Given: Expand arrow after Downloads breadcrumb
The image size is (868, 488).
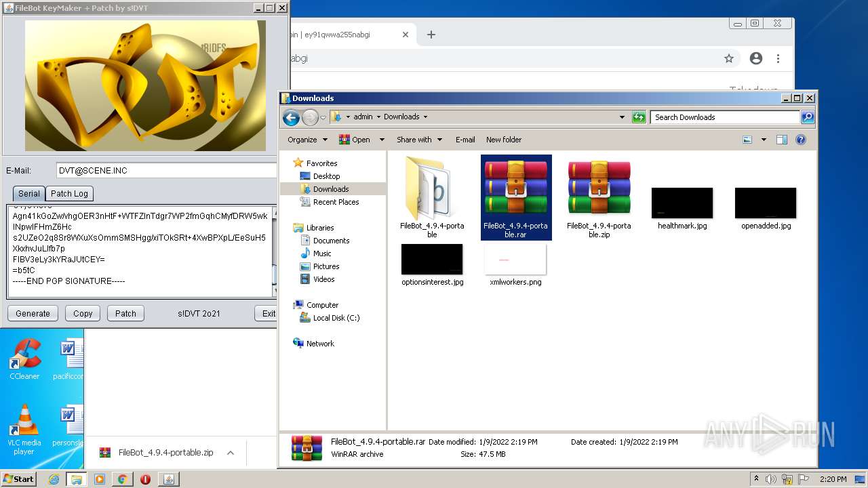Looking at the screenshot, I should click(425, 117).
